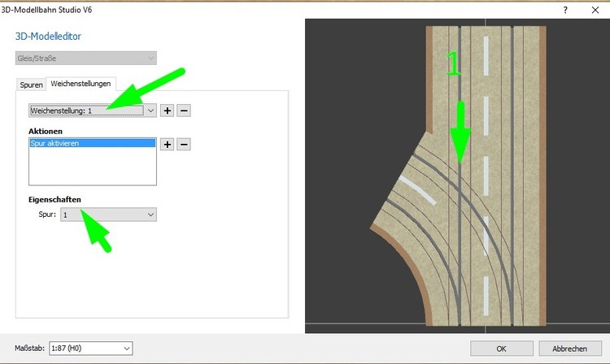Click empty area of the Aktionen listbox

click(93, 167)
